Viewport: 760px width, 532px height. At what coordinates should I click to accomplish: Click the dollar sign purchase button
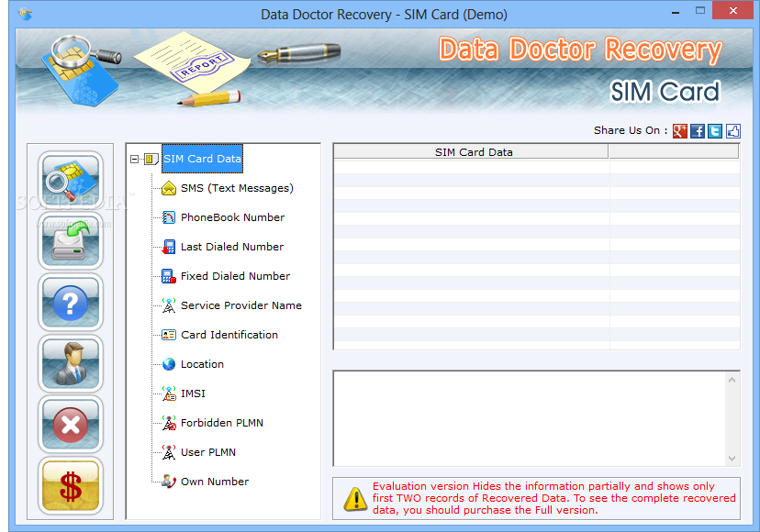(x=71, y=485)
